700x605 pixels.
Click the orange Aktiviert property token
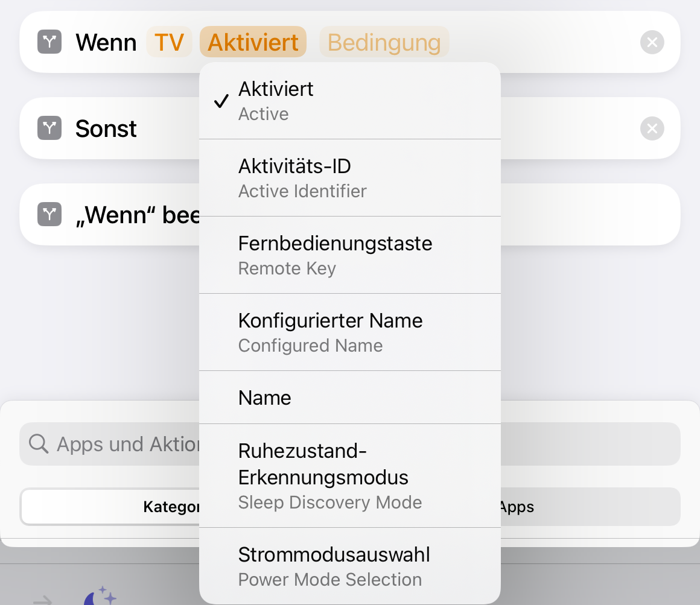253,42
